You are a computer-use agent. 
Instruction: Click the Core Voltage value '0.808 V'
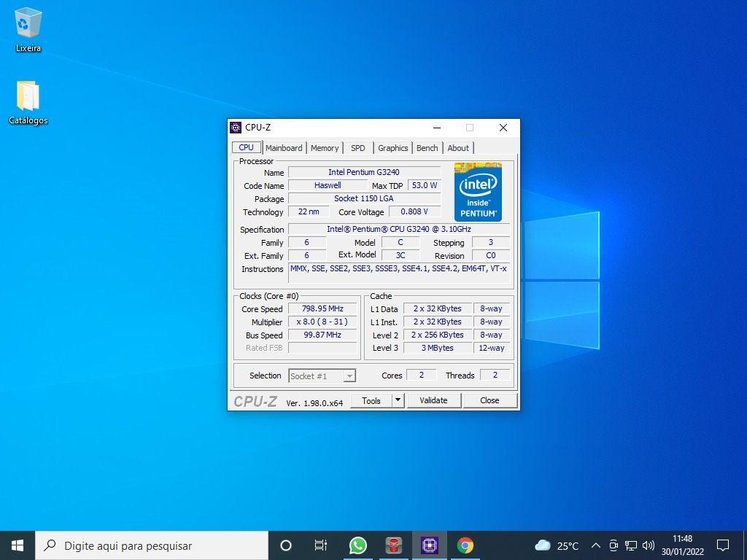(x=414, y=212)
